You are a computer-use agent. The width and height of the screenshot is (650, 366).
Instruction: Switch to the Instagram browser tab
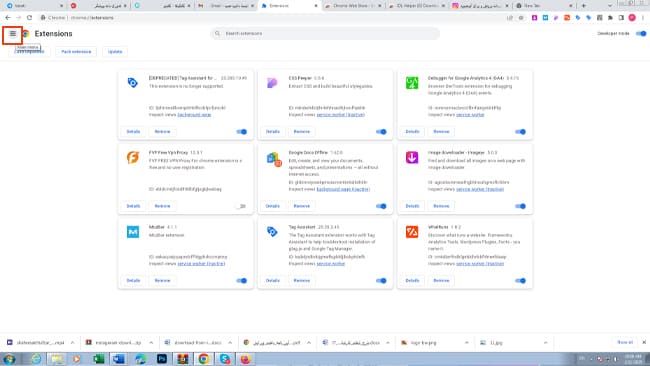click(481, 6)
